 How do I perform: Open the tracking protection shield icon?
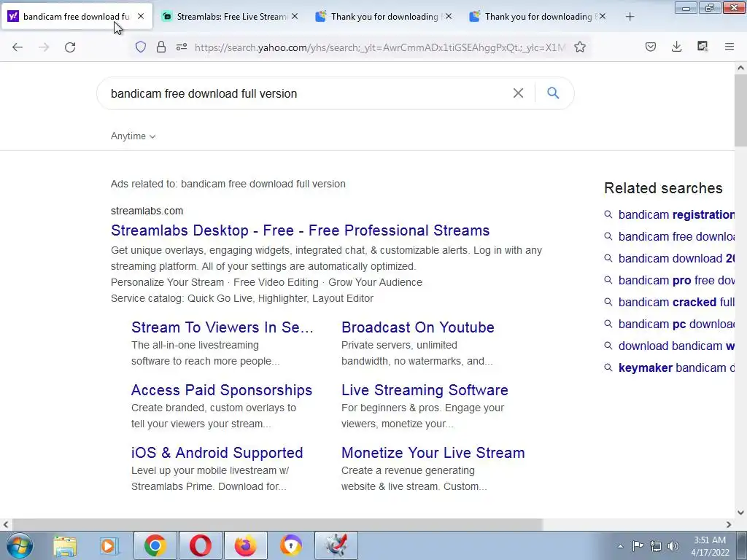pos(141,47)
